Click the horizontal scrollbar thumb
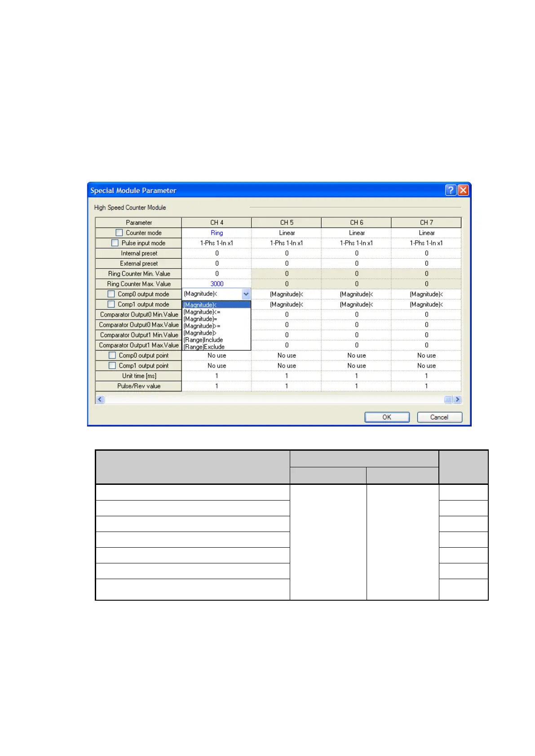This screenshot has height=756, width=535. coord(448,400)
